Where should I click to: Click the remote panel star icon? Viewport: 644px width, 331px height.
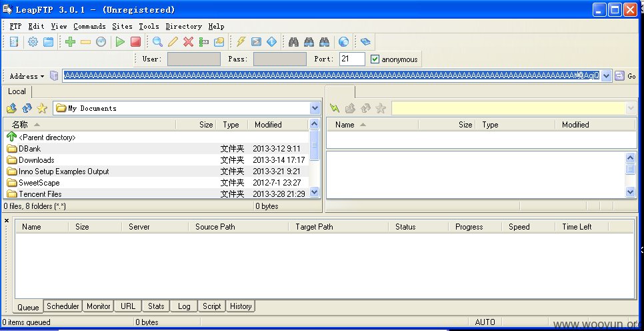381,108
